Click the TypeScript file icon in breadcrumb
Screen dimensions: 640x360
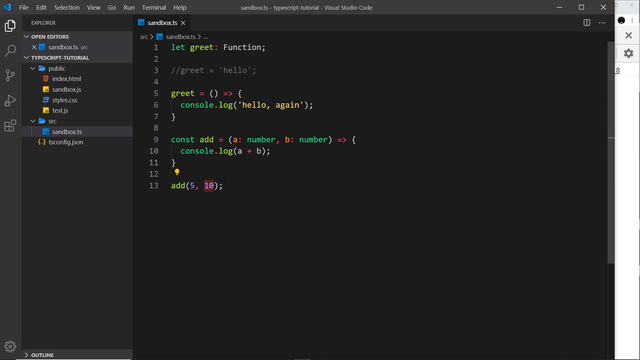point(160,37)
